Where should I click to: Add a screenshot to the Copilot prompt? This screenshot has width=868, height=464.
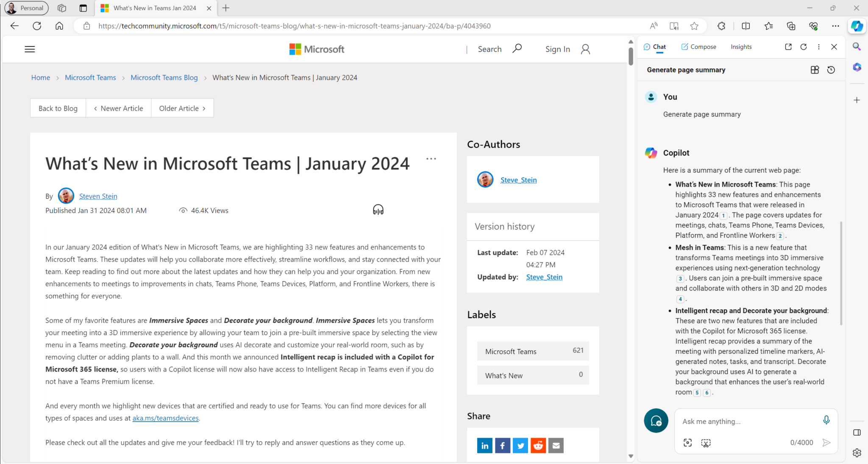[705, 442]
